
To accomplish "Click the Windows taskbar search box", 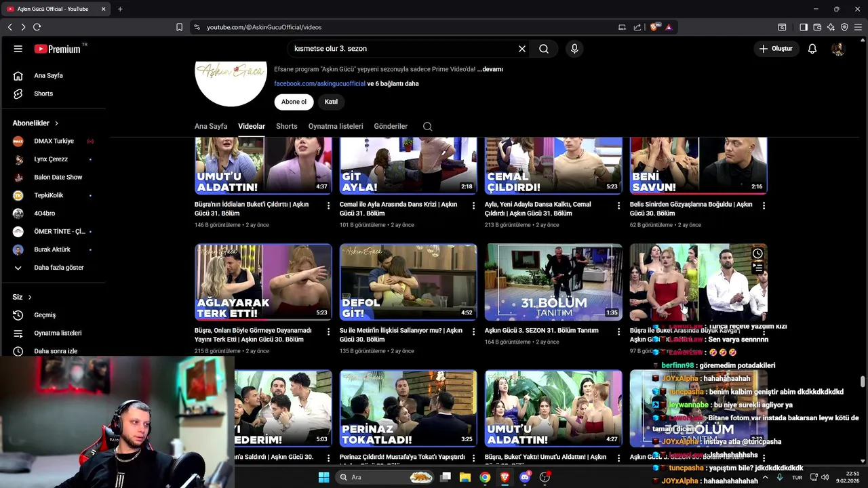I will [x=384, y=477].
